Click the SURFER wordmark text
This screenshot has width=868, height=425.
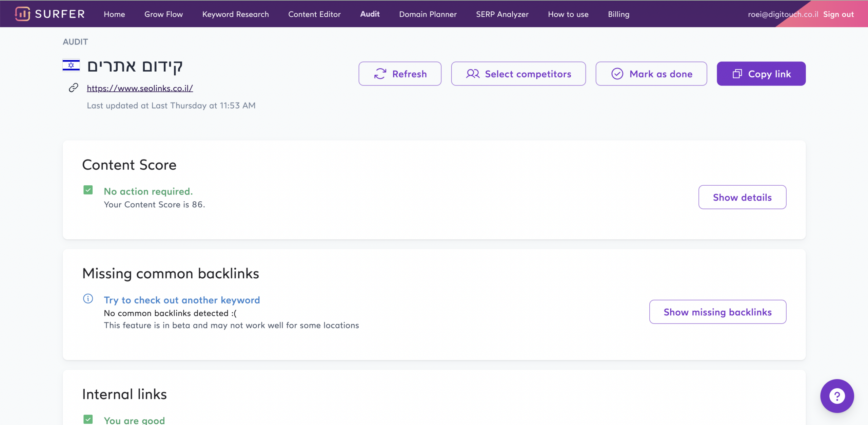pos(60,14)
